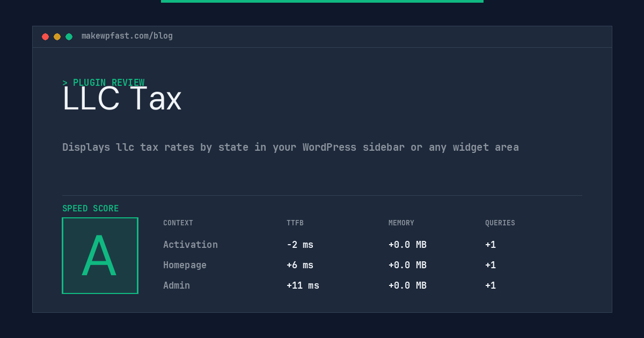Click the Homepage row queries value

pyautogui.click(x=491, y=265)
